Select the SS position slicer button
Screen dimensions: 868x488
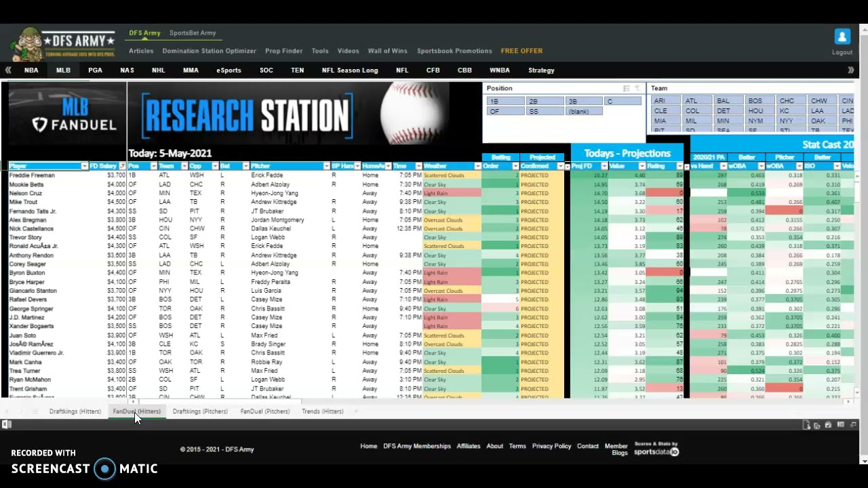pyautogui.click(x=544, y=111)
